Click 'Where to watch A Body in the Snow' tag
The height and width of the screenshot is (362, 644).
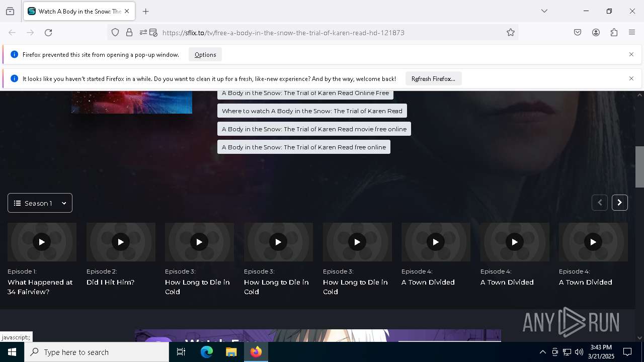point(312,111)
